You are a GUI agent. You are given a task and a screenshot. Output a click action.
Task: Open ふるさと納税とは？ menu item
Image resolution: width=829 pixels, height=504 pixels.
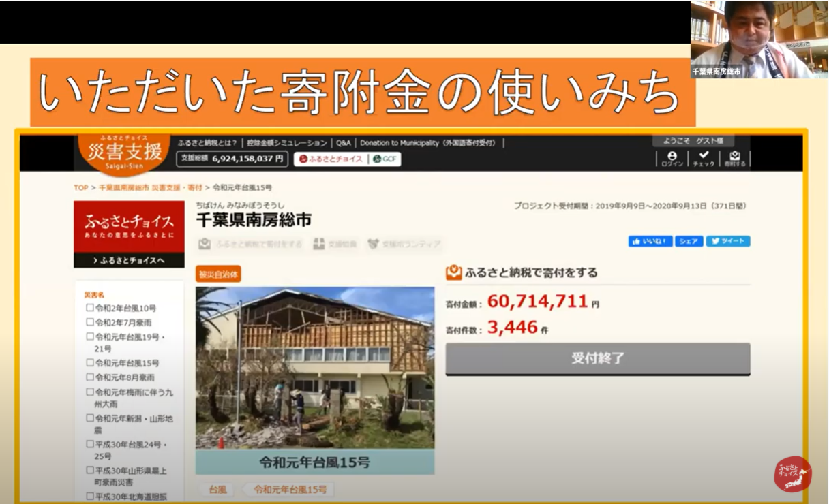207,143
